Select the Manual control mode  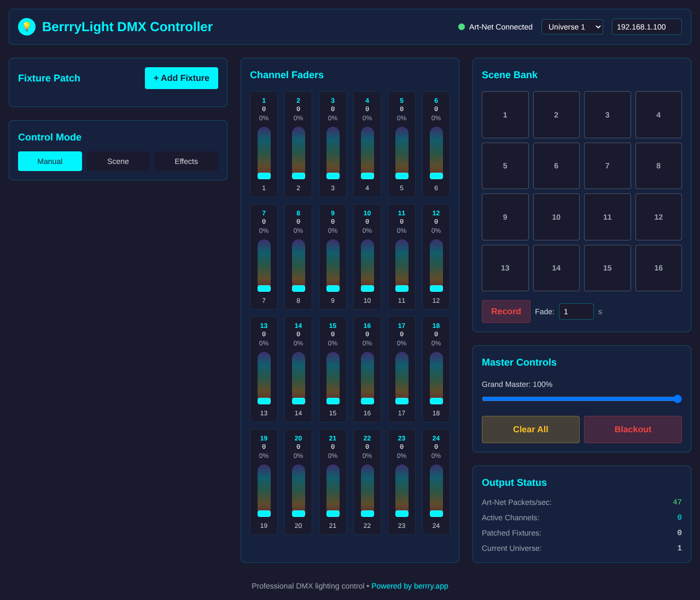point(50,161)
